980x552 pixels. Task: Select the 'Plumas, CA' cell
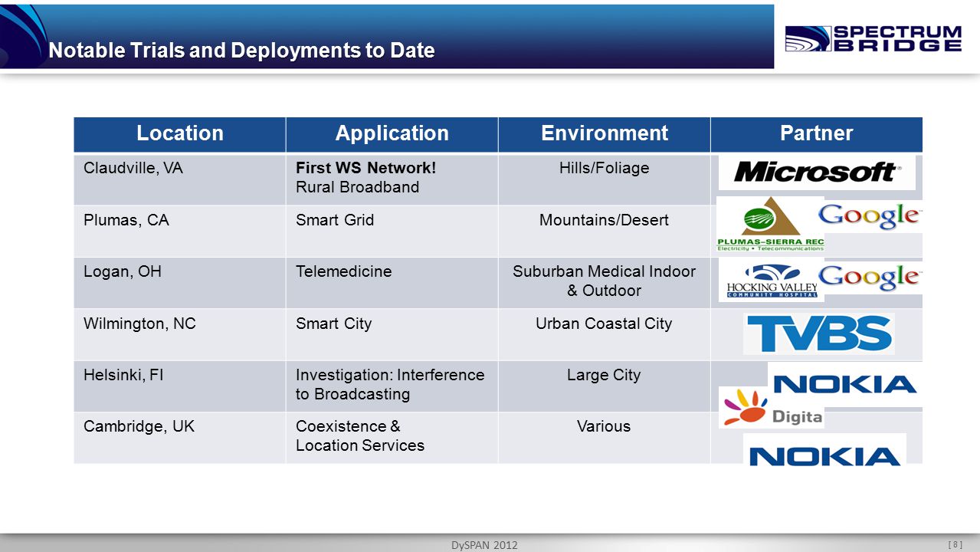pyautogui.click(x=180, y=231)
